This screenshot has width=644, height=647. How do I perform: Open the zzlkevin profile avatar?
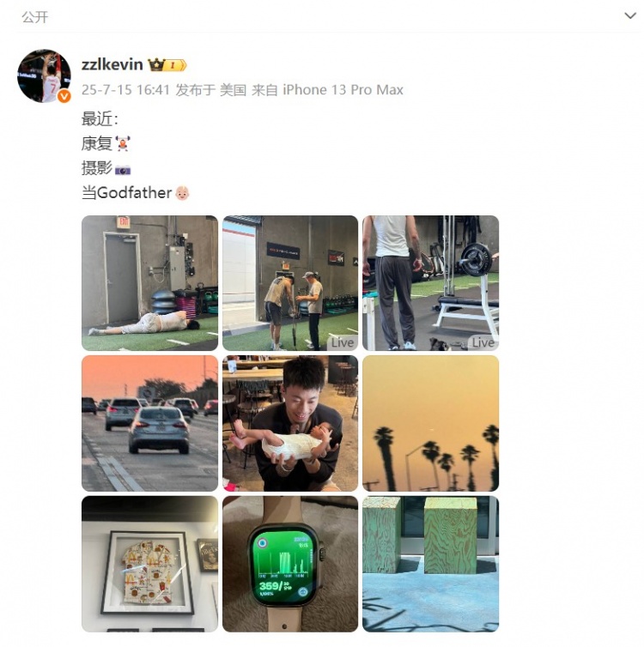tap(44, 76)
